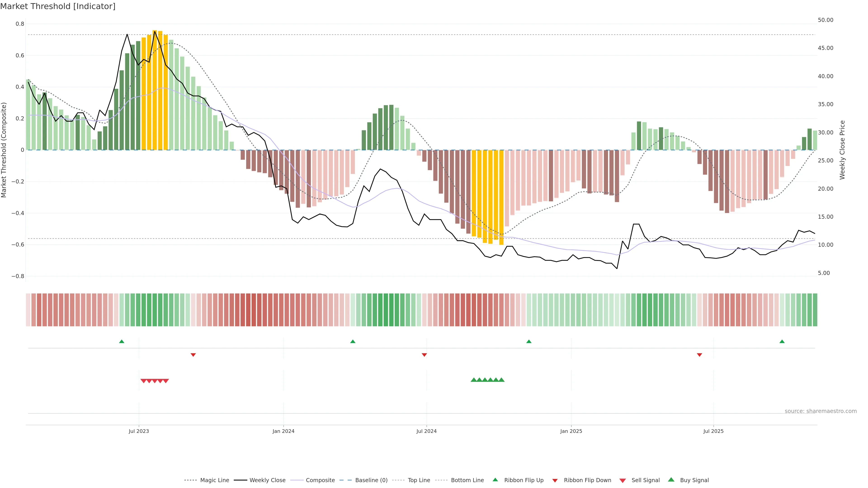Toggle the Magic Line legend entry
Image resolution: width=868 pixels, height=488 pixels.
[214, 480]
